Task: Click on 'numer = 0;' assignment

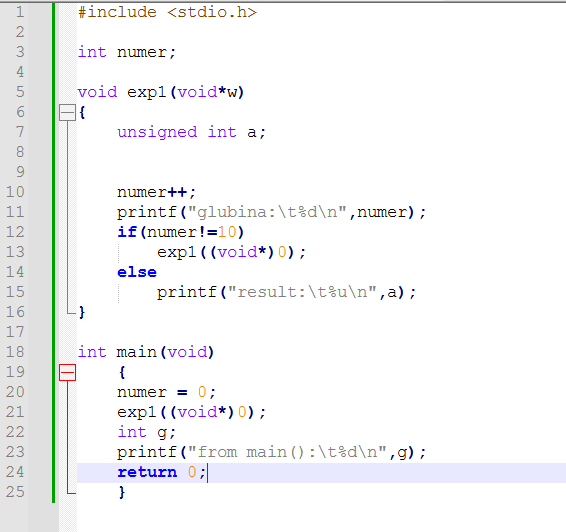Action: click(x=166, y=392)
